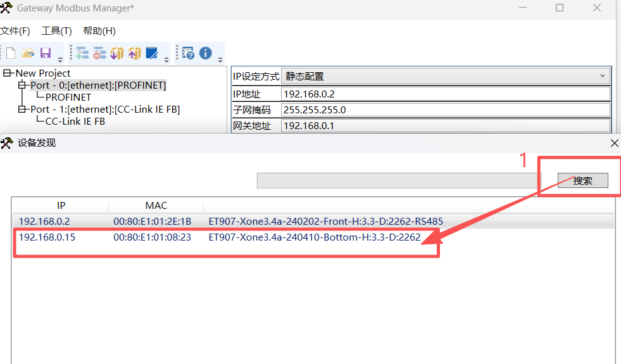The height and width of the screenshot is (364, 621).
Task: Select the PROFINET child node
Action: coord(68,97)
